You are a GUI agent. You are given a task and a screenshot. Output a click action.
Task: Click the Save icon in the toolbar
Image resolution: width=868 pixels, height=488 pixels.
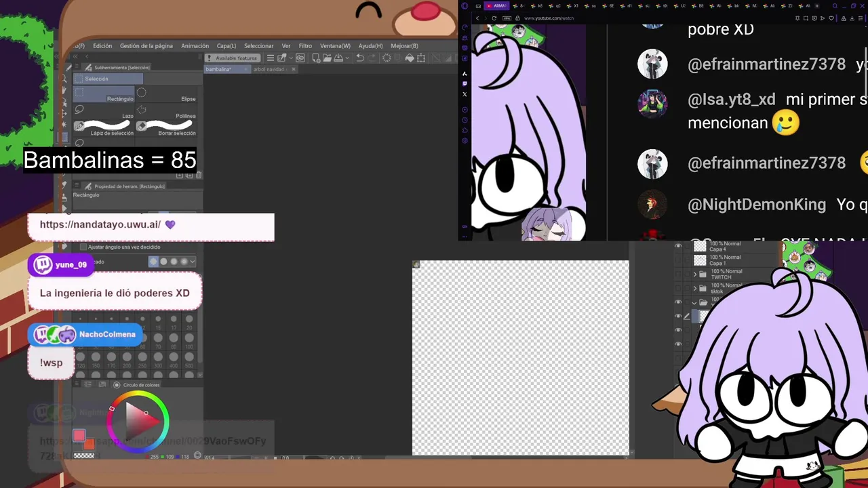[338, 58]
